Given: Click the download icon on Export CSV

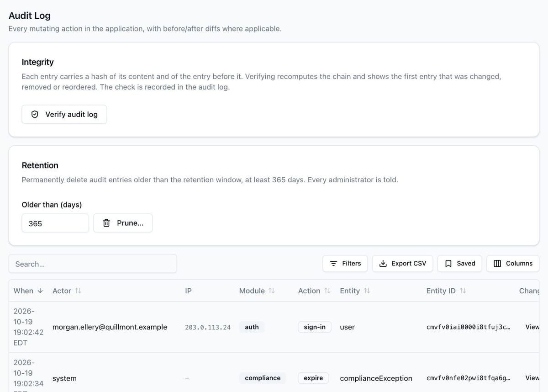Looking at the screenshot, I should (x=383, y=264).
